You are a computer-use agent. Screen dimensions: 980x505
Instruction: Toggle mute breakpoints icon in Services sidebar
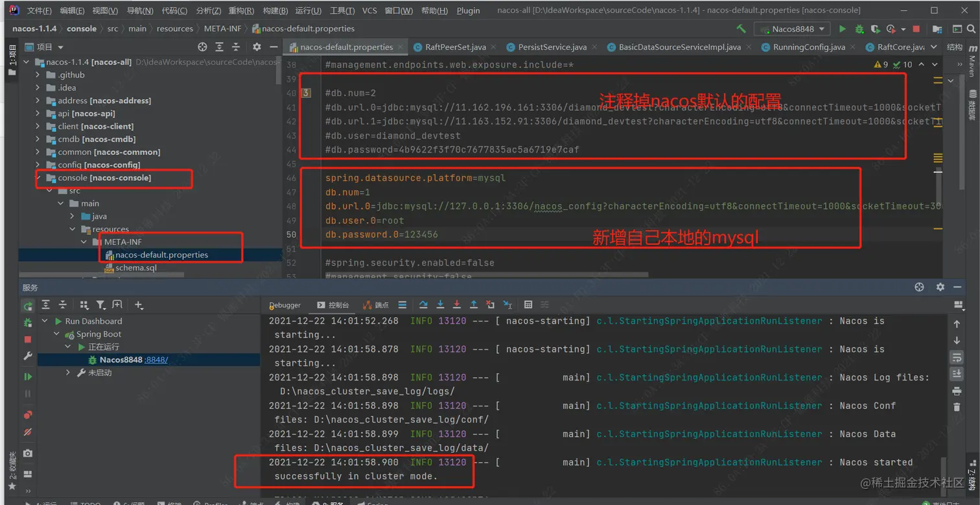28,432
